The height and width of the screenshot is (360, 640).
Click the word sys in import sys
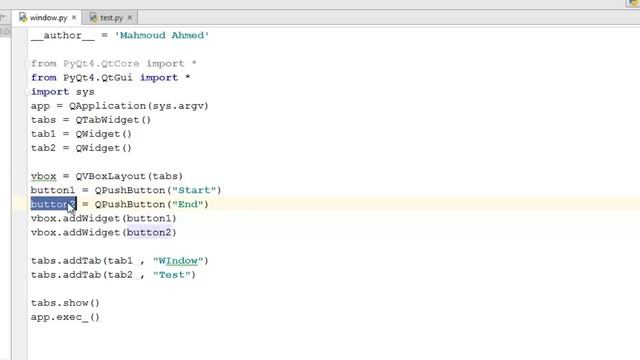tap(85, 92)
